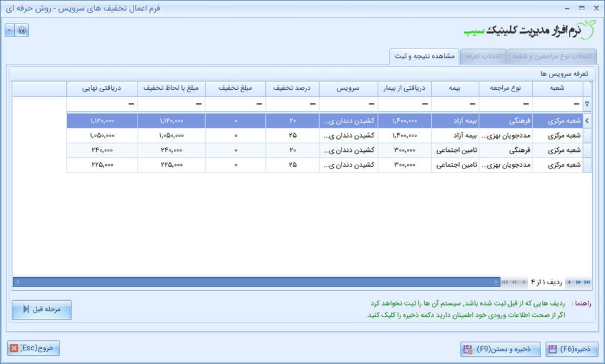Open the help question mark icon
Screen dimensions: 605x364
[x=22, y=31]
